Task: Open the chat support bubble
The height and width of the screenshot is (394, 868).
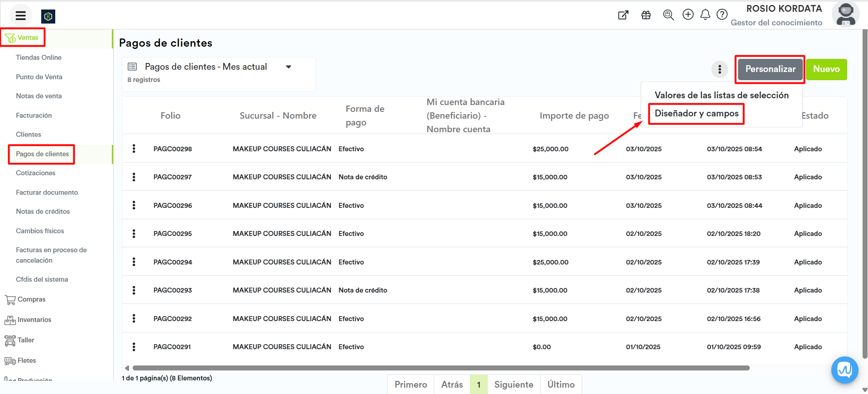Action: pos(844,370)
